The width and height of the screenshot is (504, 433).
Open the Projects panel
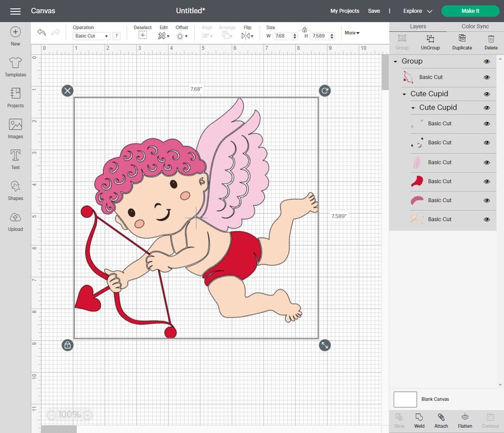point(15,98)
